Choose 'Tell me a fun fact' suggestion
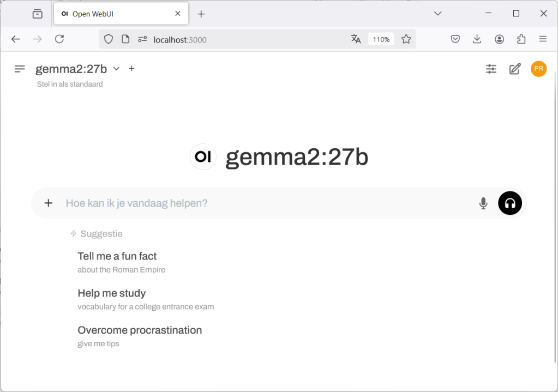 (x=117, y=256)
